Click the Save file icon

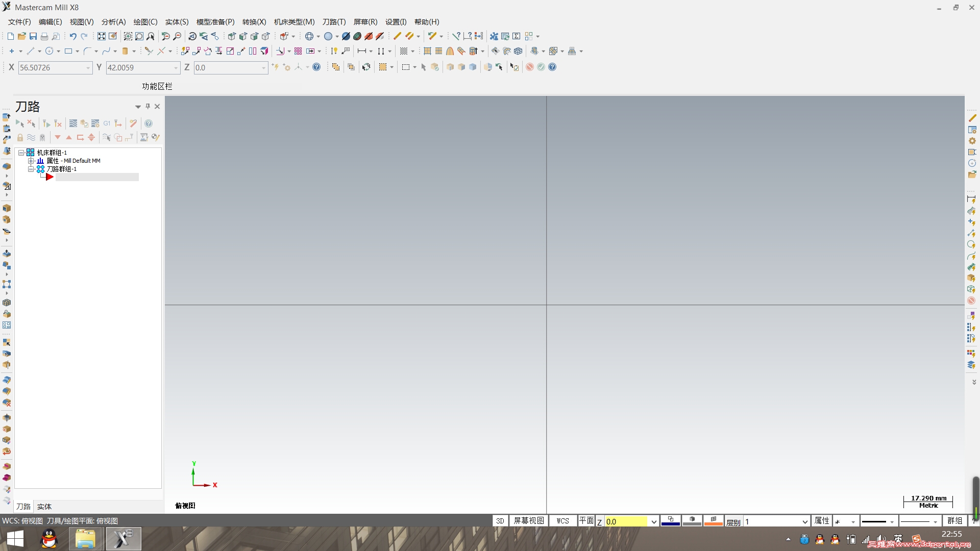pos(33,36)
